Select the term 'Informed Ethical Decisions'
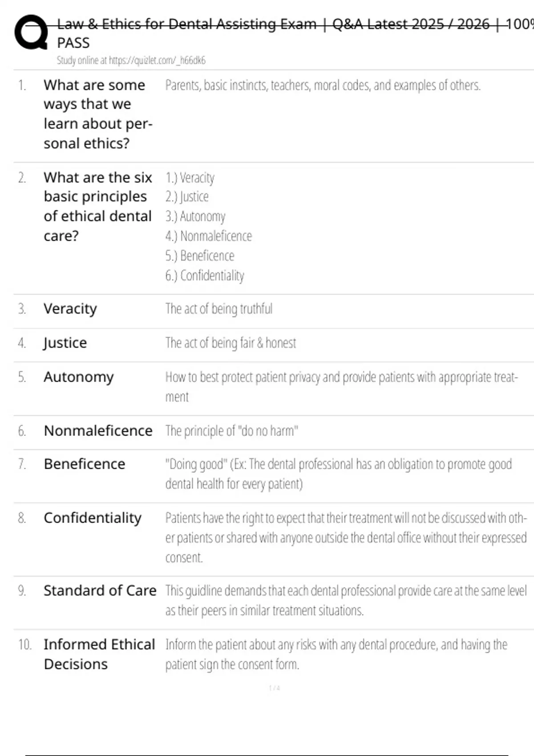This screenshot has height=756, width=534. tap(99, 654)
